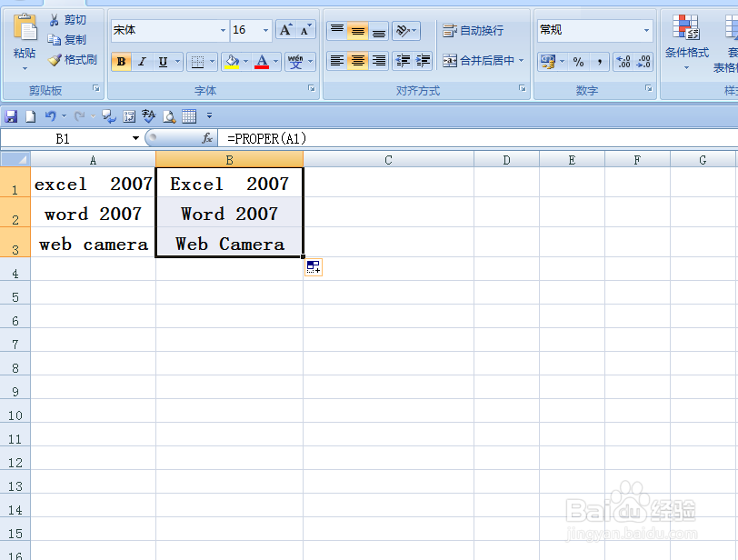Open the font size 16 dropdown
The width and height of the screenshot is (738, 560).
[265, 30]
